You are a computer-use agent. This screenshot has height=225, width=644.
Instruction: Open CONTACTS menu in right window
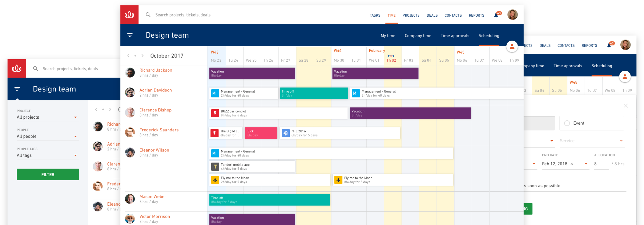[566, 45]
